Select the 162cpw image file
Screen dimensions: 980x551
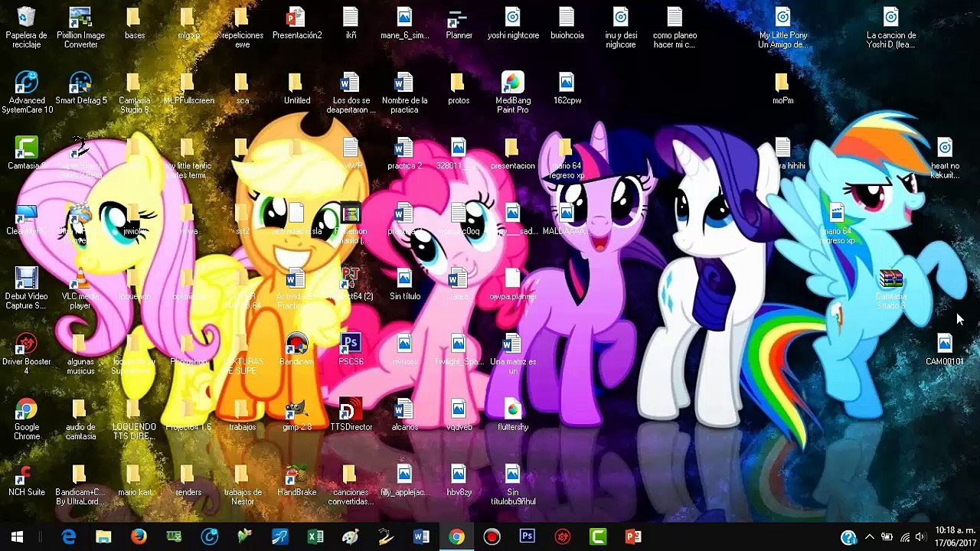[567, 89]
